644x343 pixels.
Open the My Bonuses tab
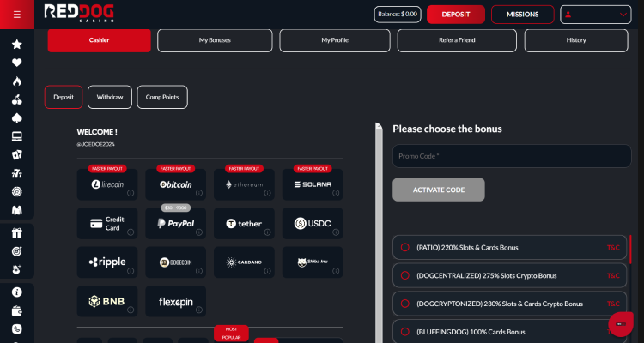click(215, 40)
